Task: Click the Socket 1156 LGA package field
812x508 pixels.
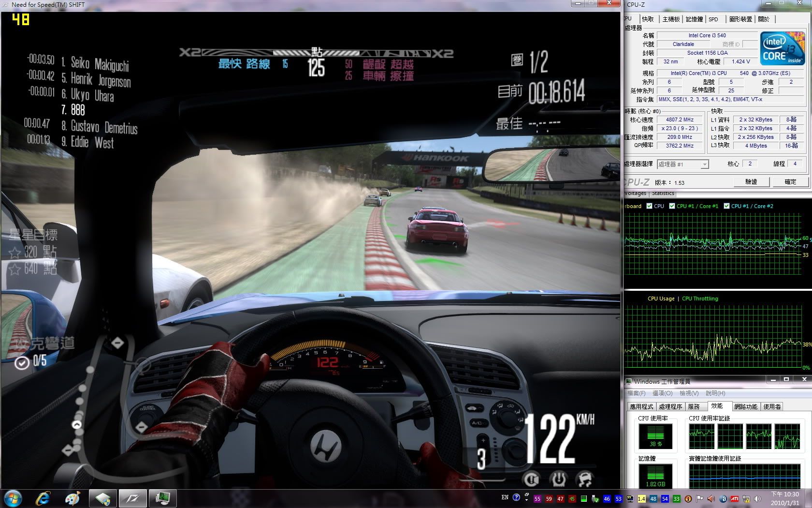Action: click(x=707, y=53)
